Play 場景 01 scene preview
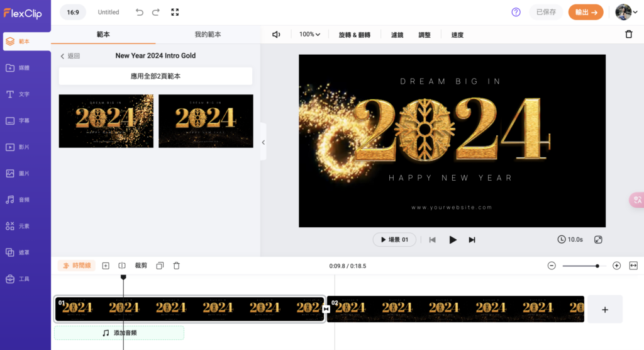Image resolution: width=644 pixels, height=350 pixels. 394,239
